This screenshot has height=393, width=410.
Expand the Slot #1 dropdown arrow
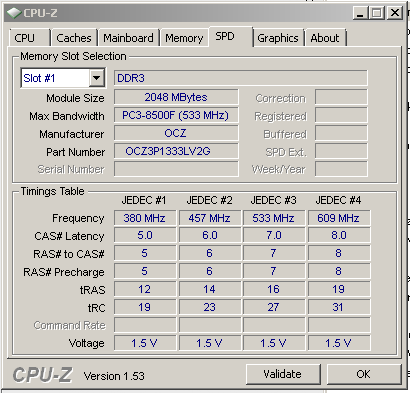coord(97,78)
